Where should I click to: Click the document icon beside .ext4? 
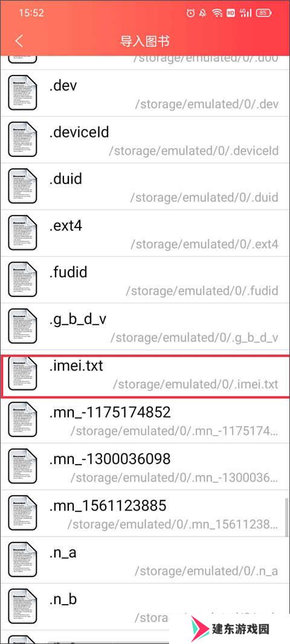22,233
